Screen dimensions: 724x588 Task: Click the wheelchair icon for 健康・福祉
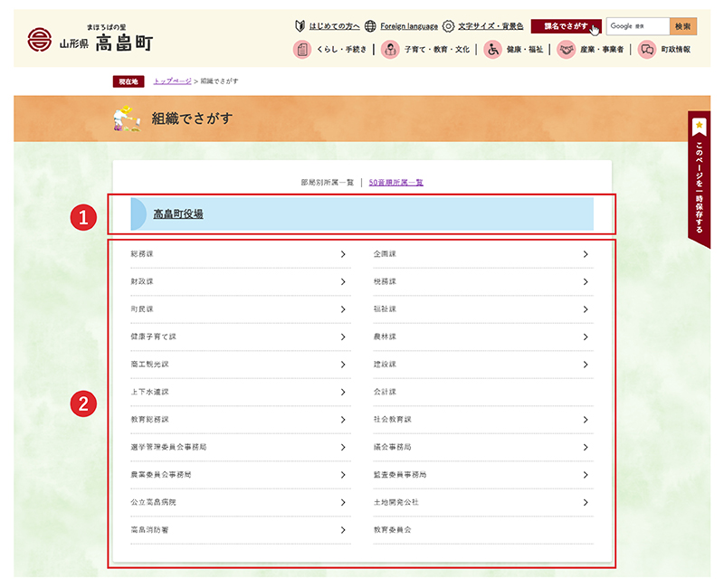coord(493,50)
